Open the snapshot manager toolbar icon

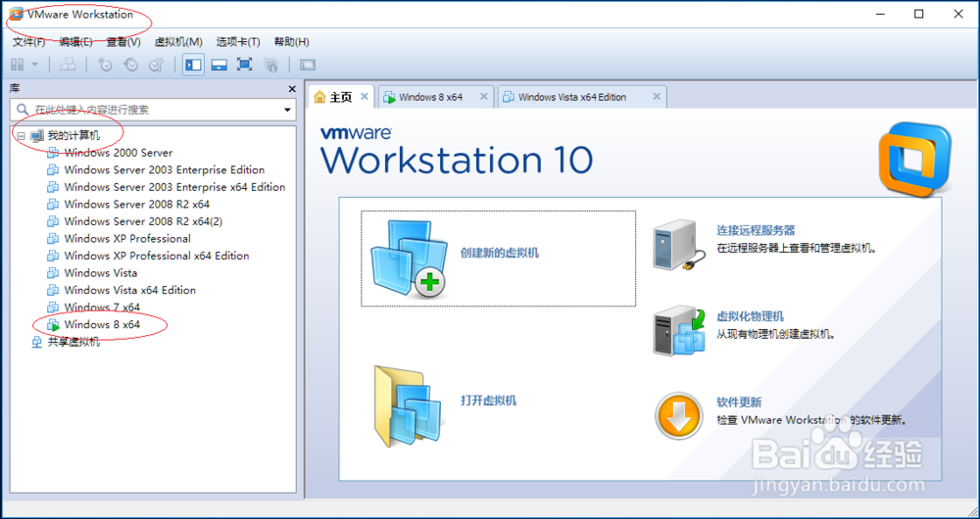pyautogui.click(x=156, y=65)
